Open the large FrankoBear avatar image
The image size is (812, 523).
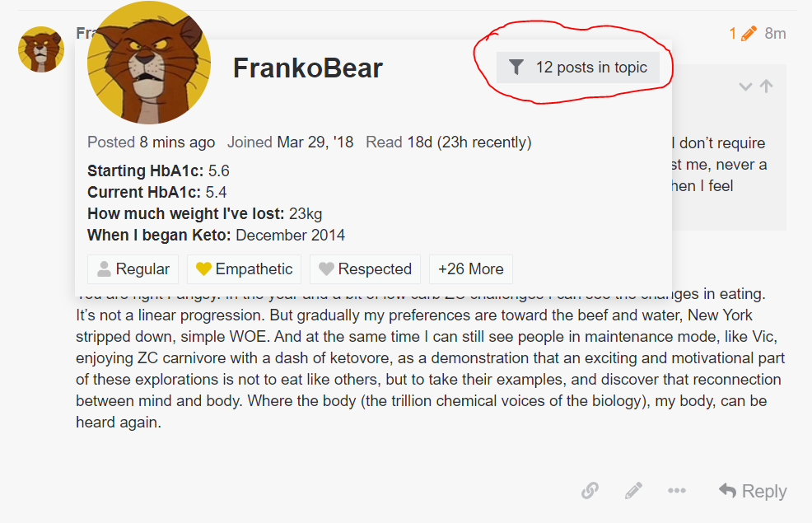coord(149,63)
